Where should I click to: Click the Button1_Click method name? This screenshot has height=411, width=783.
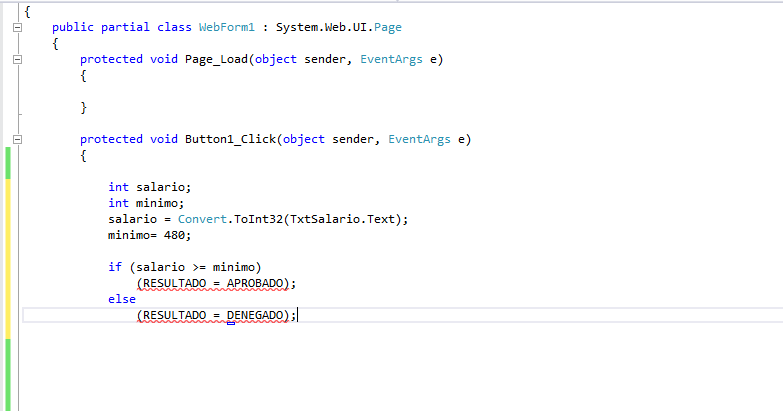pos(230,139)
